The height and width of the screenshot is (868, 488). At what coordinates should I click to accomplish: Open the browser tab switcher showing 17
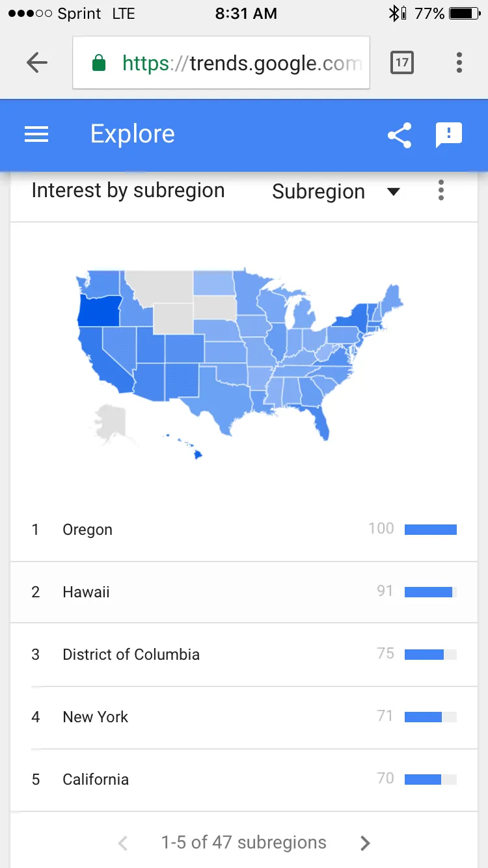point(402,62)
